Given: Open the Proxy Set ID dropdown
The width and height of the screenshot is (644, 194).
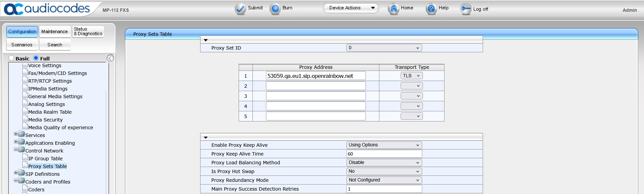Looking at the screenshot, I should coord(384,48).
